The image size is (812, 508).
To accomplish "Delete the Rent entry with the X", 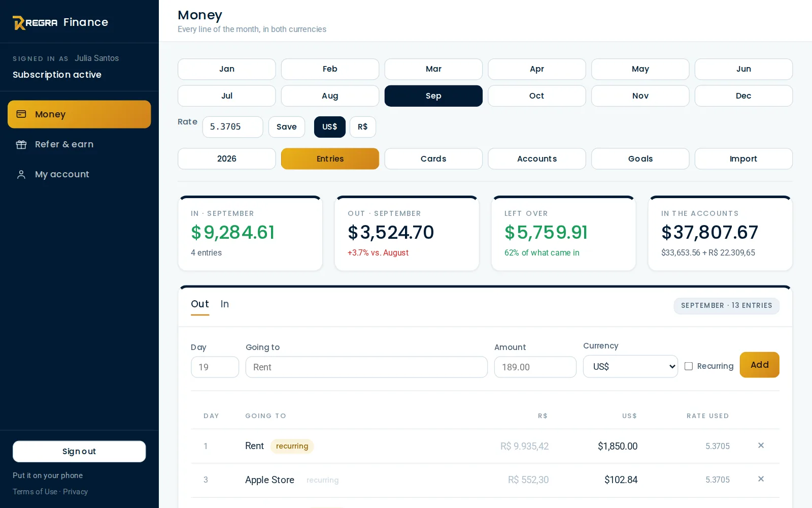I will (x=761, y=446).
